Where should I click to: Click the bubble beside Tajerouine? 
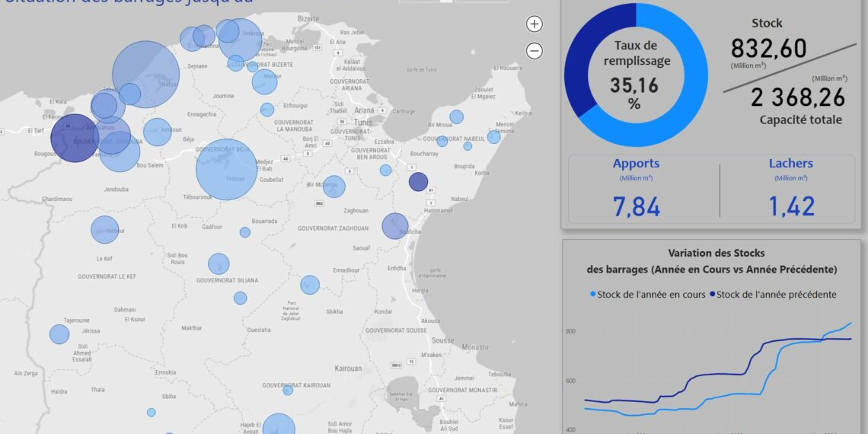[x=59, y=333]
